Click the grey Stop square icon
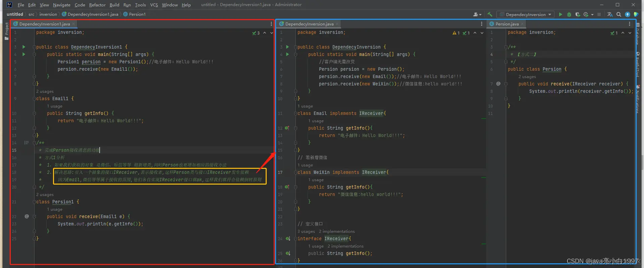Screen dimensions: 644x268 click(599, 14)
